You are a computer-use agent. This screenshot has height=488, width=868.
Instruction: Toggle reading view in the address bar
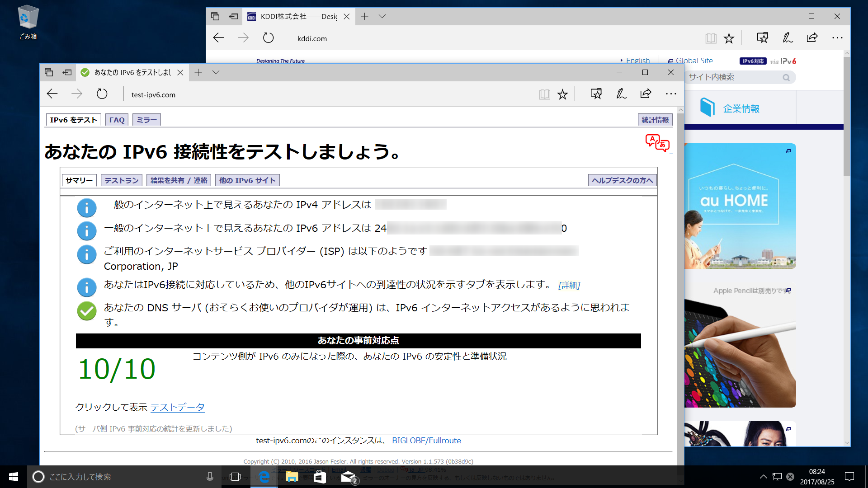coord(544,94)
